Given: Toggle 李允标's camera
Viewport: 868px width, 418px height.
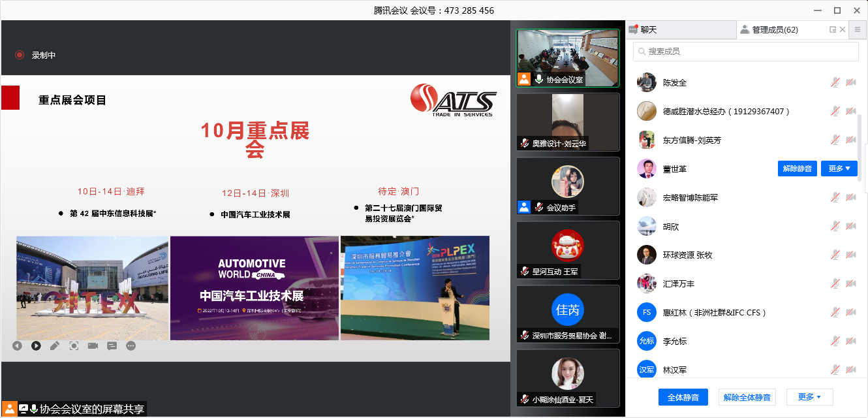Looking at the screenshot, I should point(850,341).
